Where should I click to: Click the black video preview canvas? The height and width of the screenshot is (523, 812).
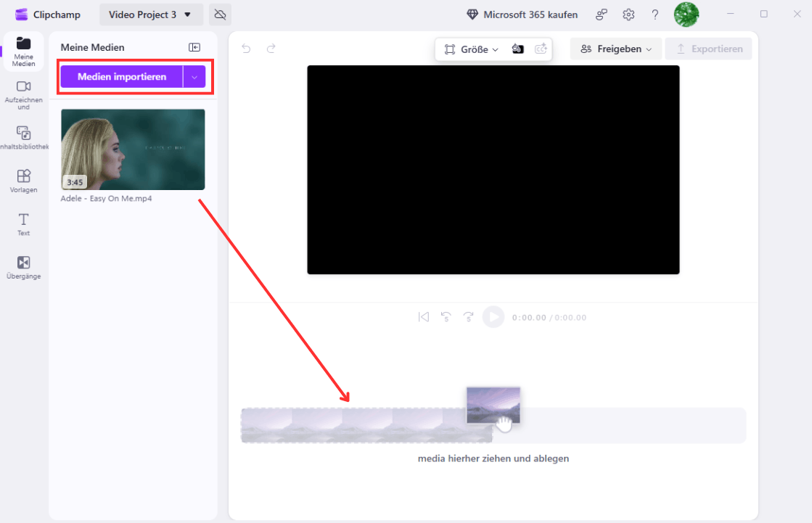tap(493, 169)
